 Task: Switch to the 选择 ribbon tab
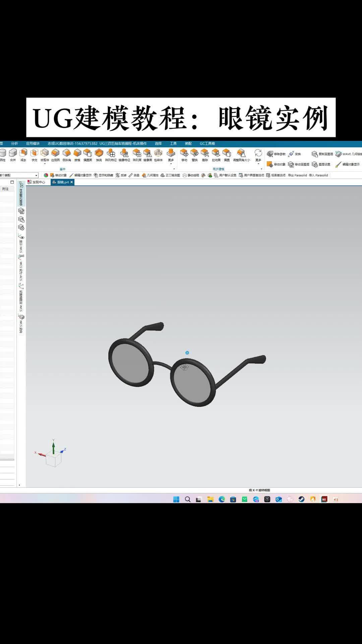pos(158,144)
